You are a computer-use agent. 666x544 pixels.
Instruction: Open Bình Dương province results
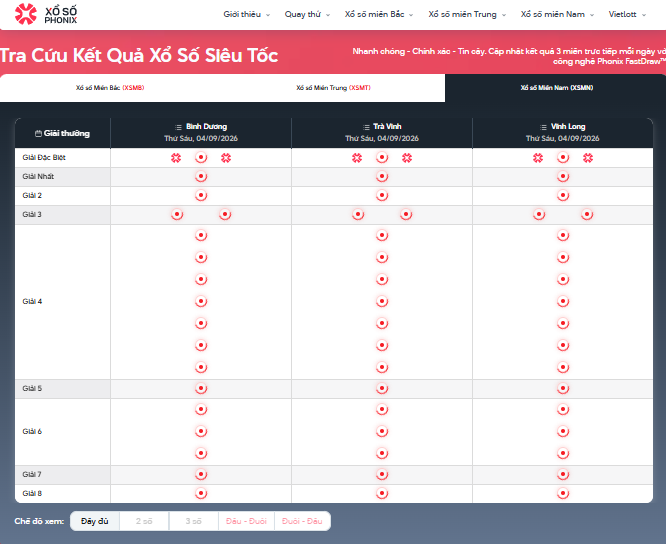206,127
